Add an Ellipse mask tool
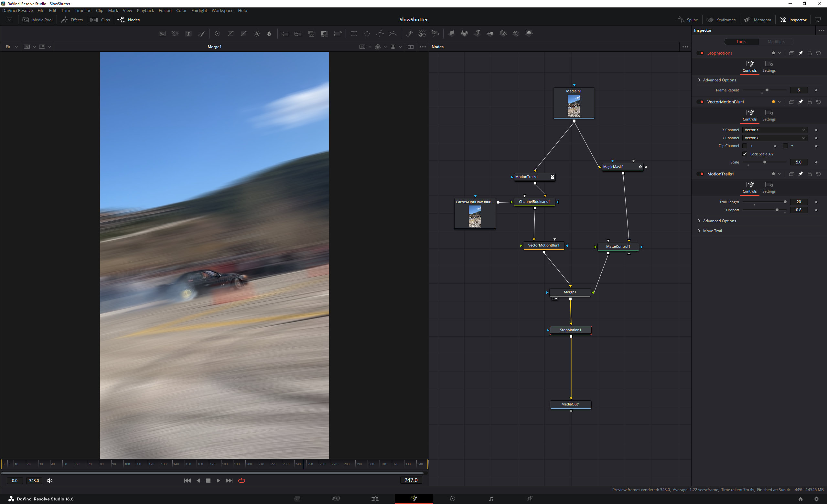The image size is (827, 504). click(x=367, y=34)
